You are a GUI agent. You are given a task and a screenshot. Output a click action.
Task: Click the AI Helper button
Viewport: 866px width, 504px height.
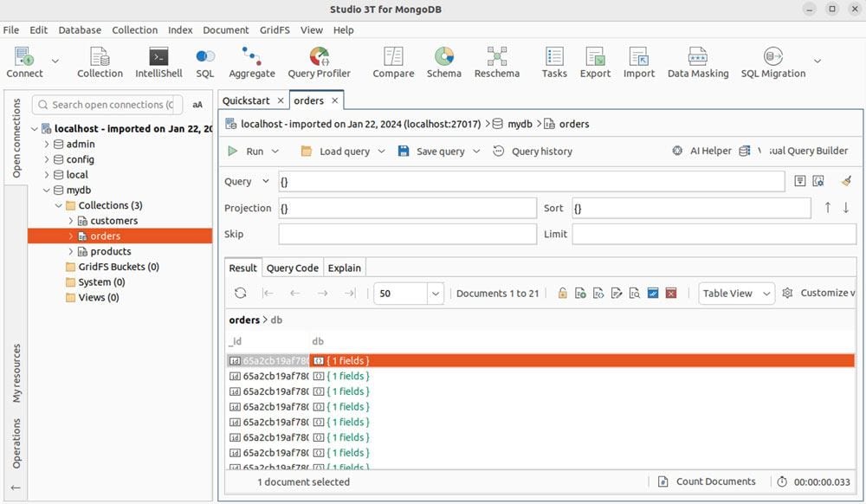coord(701,151)
